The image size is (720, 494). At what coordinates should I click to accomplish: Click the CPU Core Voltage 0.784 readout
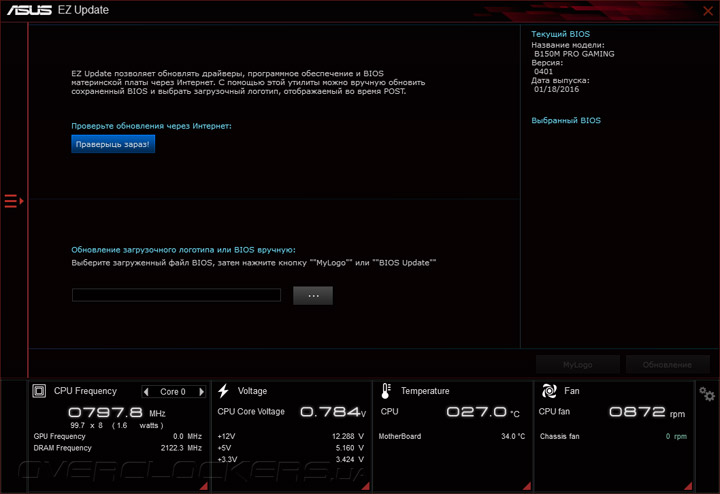(x=333, y=412)
